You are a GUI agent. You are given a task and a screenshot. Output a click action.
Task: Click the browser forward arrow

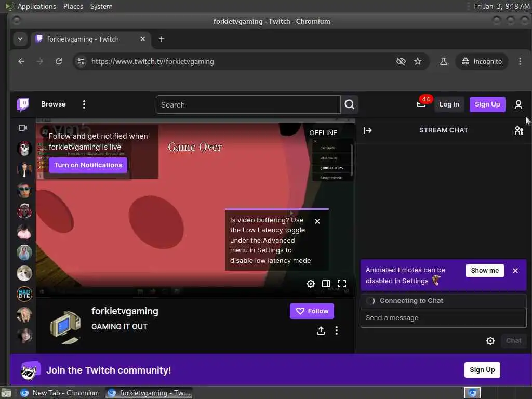click(39, 61)
